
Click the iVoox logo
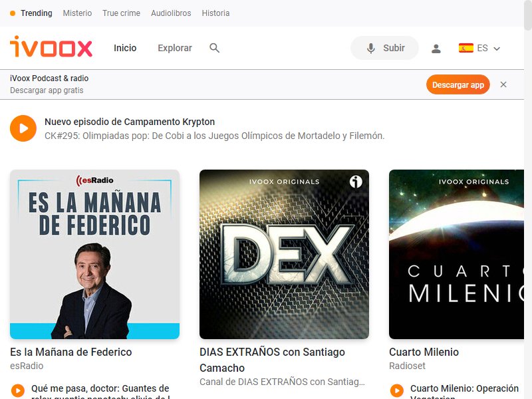[51, 47]
